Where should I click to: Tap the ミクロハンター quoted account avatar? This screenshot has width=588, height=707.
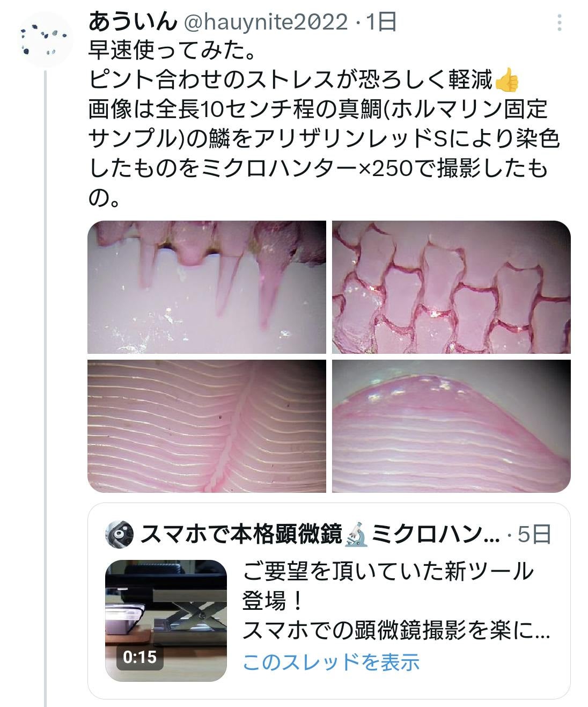[120, 534]
